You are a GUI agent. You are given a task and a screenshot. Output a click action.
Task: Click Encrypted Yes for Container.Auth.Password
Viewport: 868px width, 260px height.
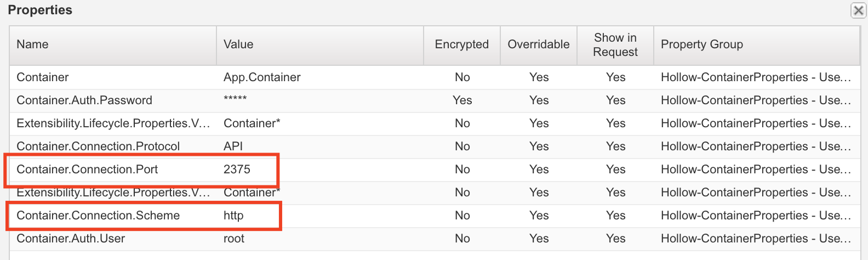point(462,100)
